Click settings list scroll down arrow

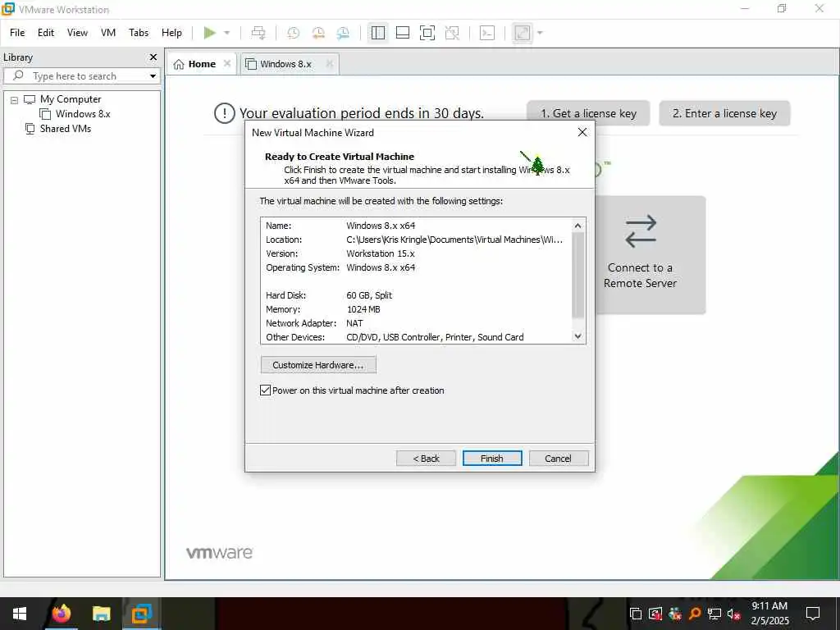pos(577,336)
